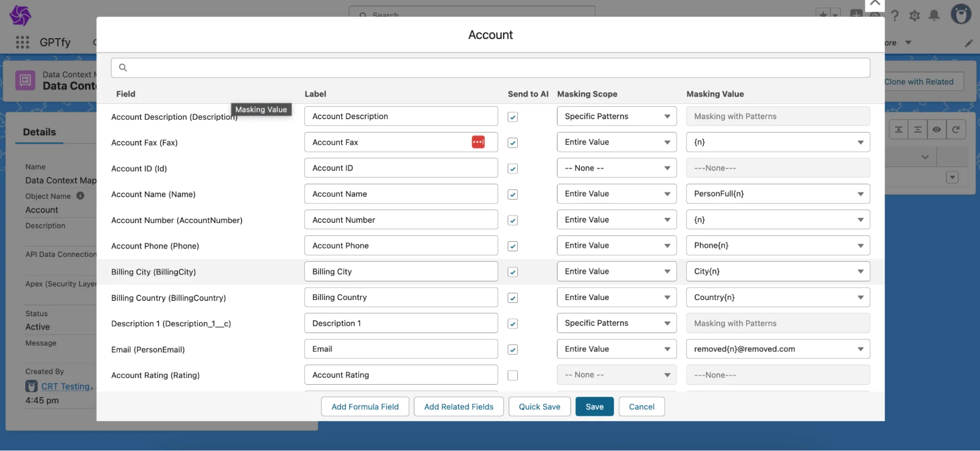Click the Billing Country label input
Viewport: 980px width, 451px height.
click(x=401, y=298)
